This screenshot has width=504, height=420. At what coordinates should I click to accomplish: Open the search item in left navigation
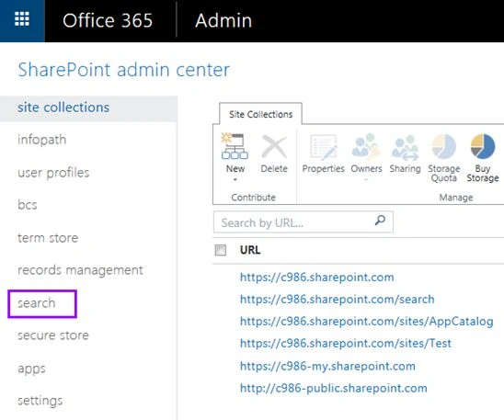[x=36, y=303]
